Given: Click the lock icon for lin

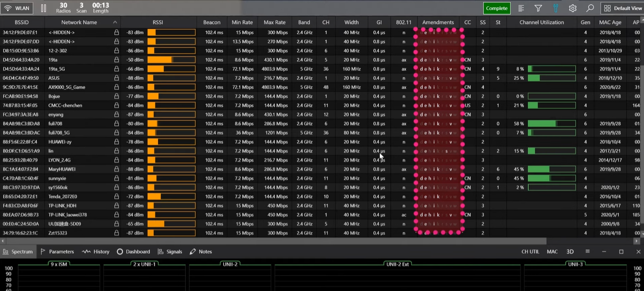Looking at the screenshot, I should coord(117,151).
